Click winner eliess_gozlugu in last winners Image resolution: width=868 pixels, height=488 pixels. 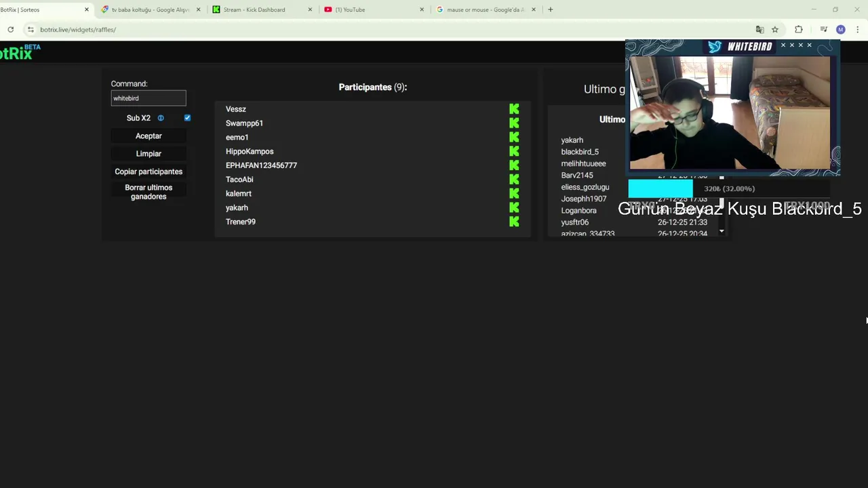coord(585,187)
